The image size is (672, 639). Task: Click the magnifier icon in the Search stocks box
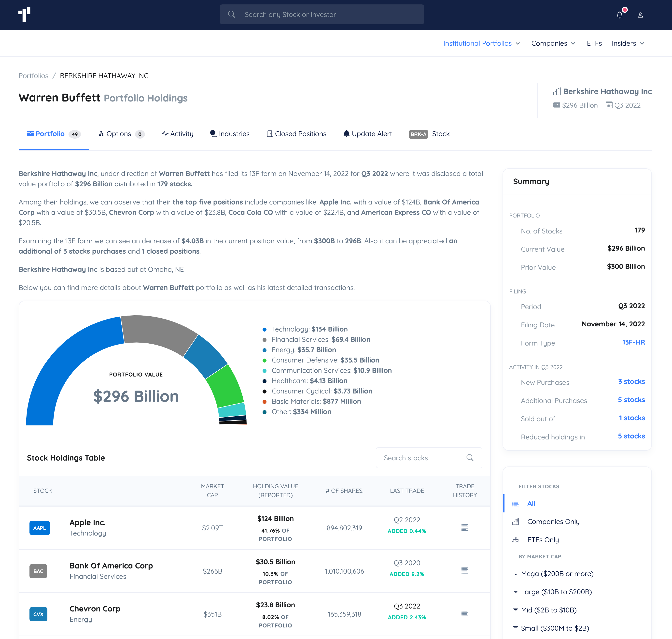[x=470, y=457]
